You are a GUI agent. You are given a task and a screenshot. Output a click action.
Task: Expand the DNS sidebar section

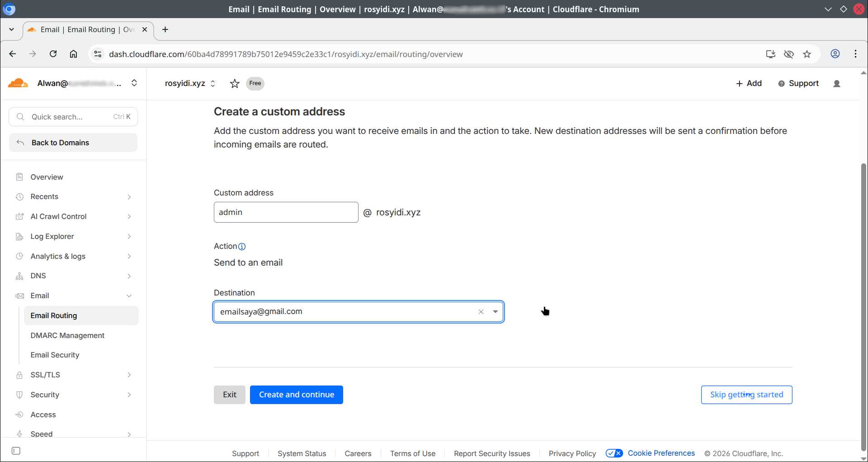point(129,276)
